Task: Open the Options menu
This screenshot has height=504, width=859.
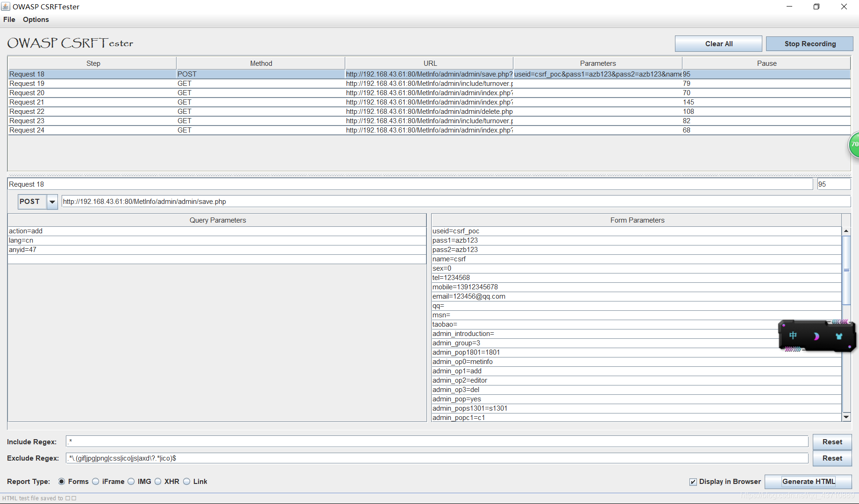Action: 36,20
